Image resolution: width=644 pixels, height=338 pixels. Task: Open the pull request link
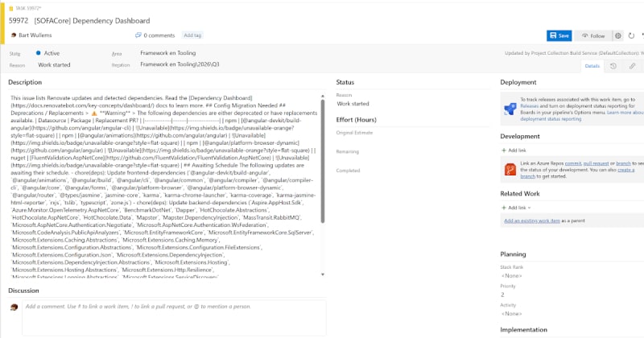tap(596, 163)
